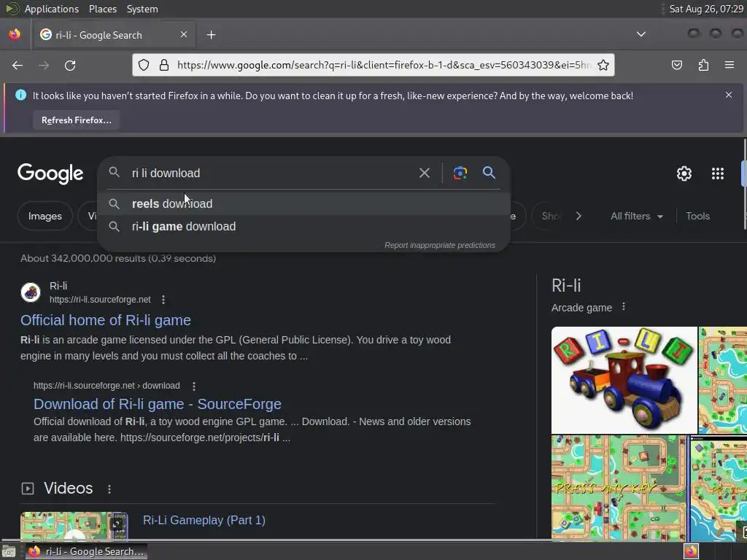This screenshot has height=560, width=747.
Task: Open options for the download sub-result
Action: (x=193, y=386)
